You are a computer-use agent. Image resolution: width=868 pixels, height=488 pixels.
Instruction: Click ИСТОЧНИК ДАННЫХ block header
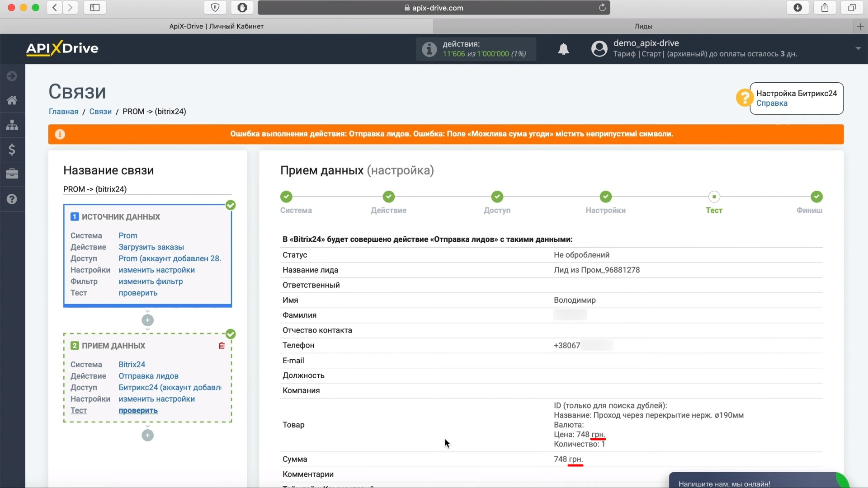[x=121, y=217]
